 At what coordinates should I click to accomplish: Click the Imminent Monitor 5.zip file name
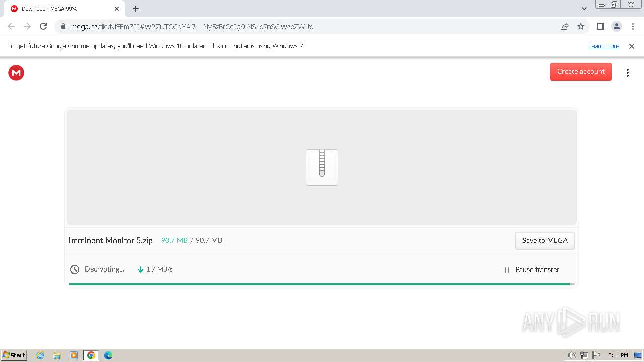tap(111, 241)
